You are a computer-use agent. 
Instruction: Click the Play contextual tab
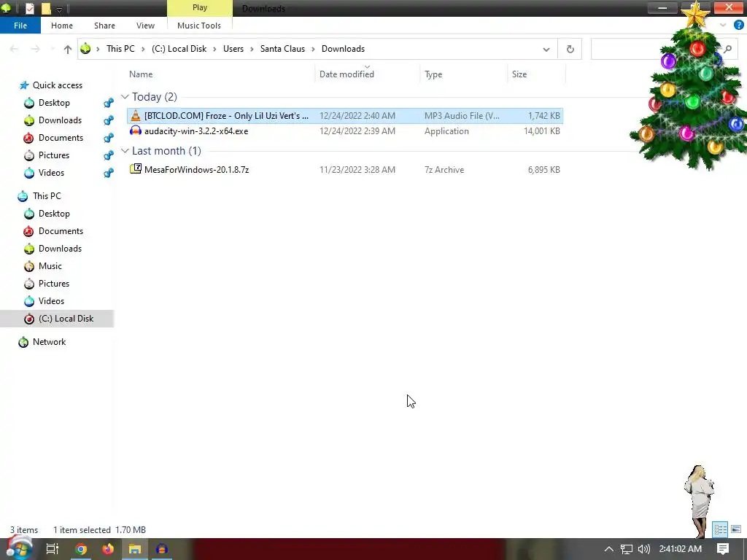(200, 7)
